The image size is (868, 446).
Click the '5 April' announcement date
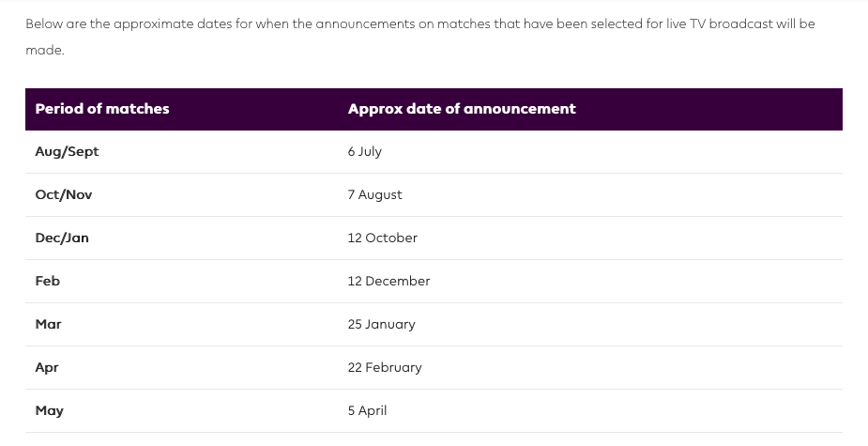point(367,410)
